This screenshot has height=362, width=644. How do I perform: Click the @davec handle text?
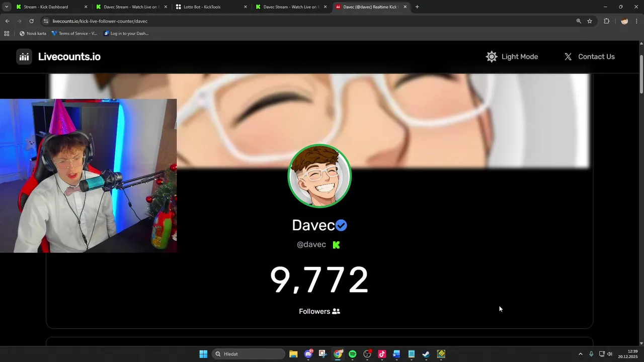tap(311, 245)
